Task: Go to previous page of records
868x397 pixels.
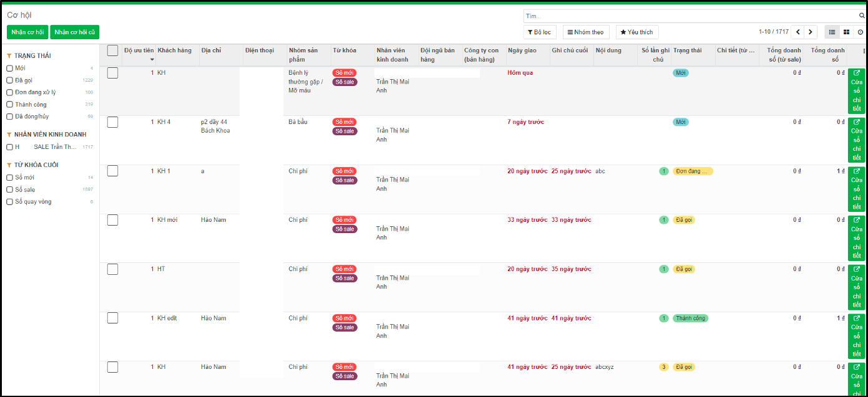Action: coord(798,32)
